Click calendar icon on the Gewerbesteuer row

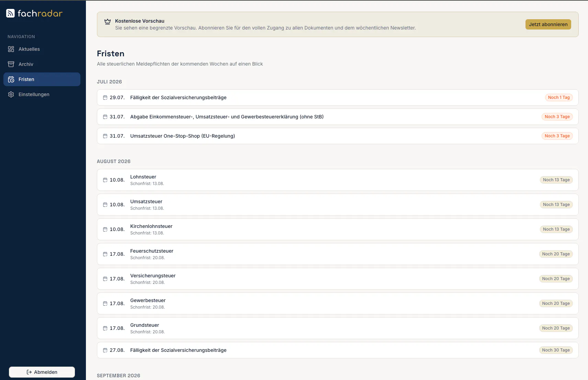coord(105,303)
